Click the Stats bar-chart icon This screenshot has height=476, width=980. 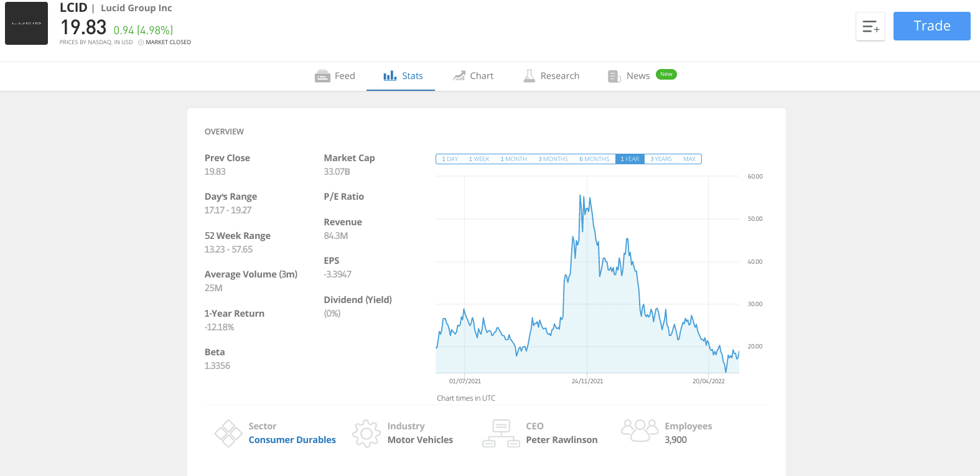tap(390, 76)
